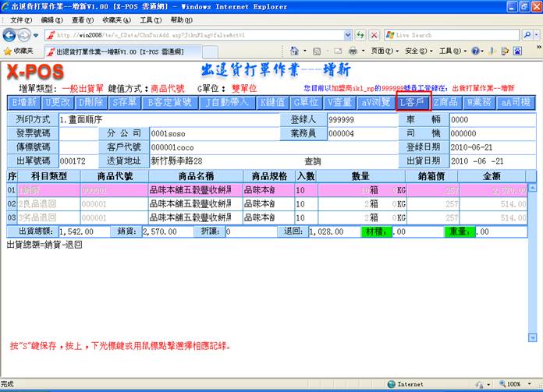
Task: Click the IE back navigation arrow
Action: (x=11, y=35)
